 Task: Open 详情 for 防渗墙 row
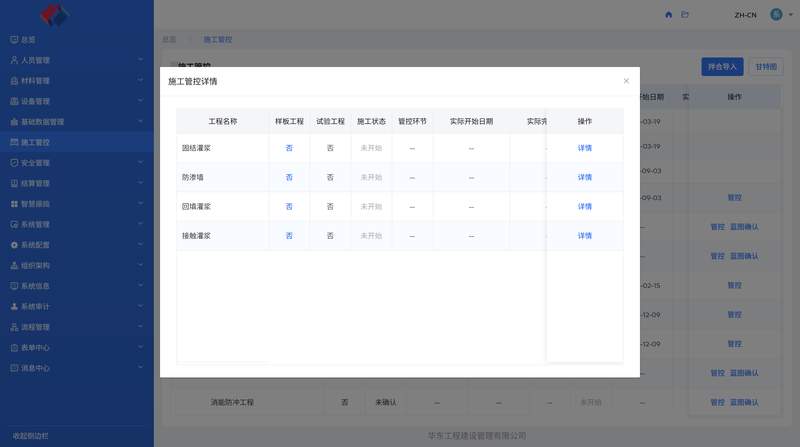point(585,177)
